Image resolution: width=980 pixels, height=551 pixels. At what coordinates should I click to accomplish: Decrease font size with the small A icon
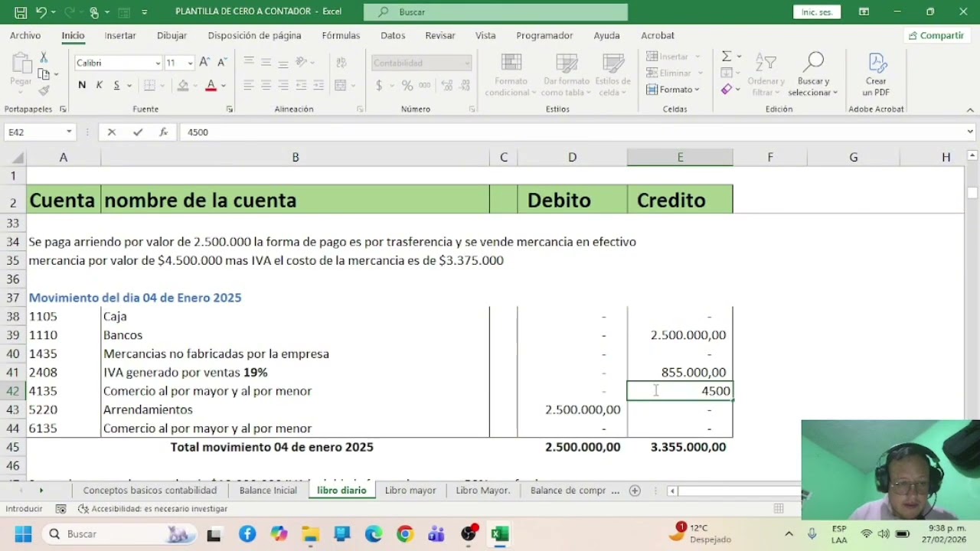(221, 63)
